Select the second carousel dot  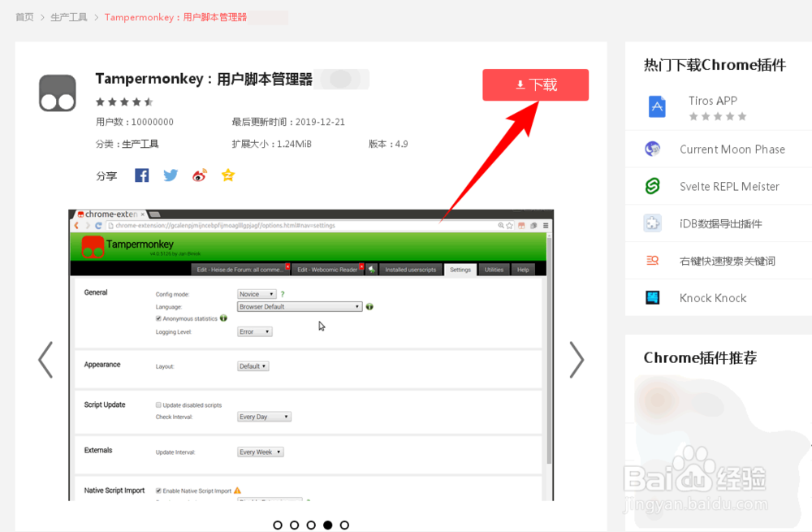click(x=294, y=526)
